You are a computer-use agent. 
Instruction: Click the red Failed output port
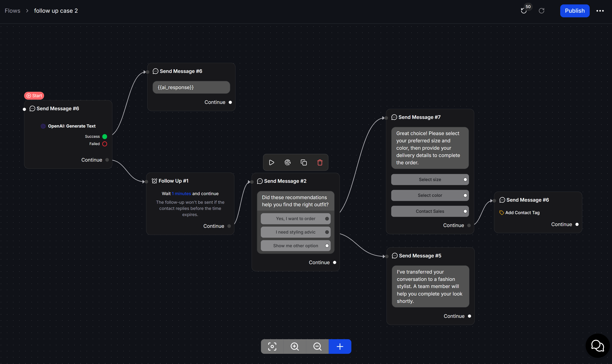point(105,144)
